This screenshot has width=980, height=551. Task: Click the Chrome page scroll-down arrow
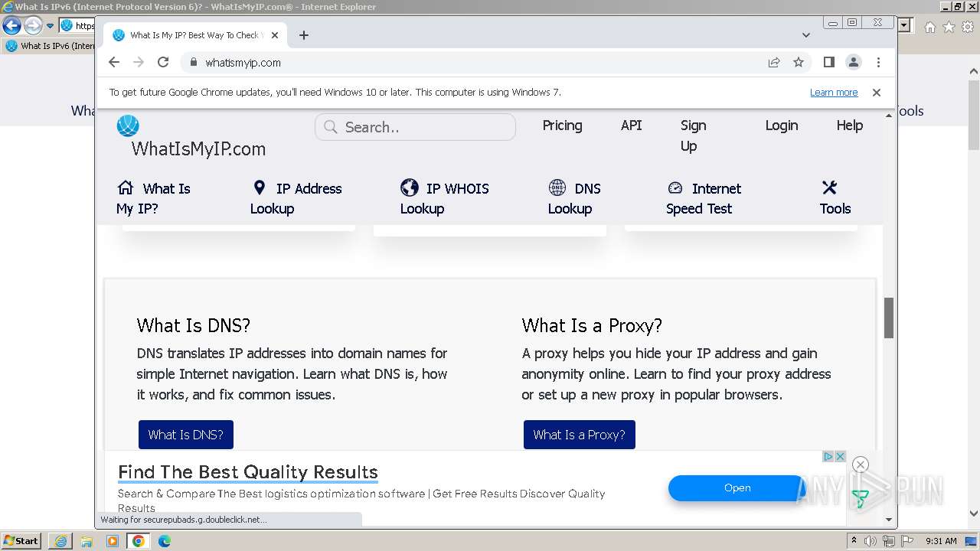pyautogui.click(x=889, y=520)
